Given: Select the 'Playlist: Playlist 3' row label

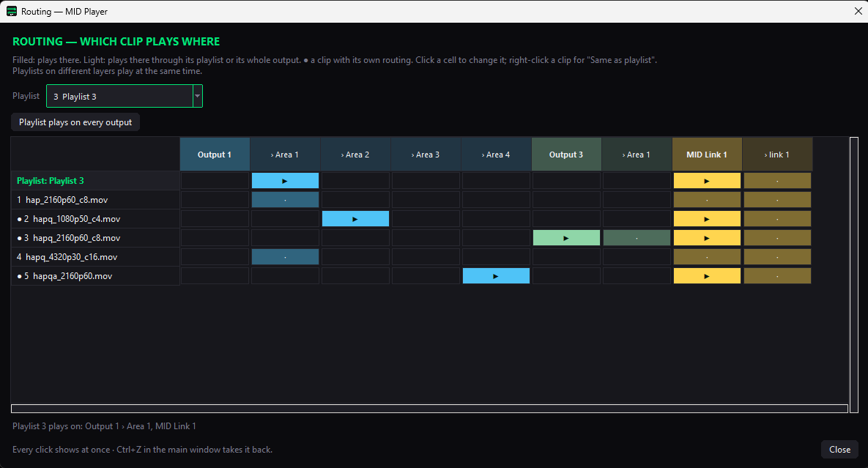Looking at the screenshot, I should point(95,181).
